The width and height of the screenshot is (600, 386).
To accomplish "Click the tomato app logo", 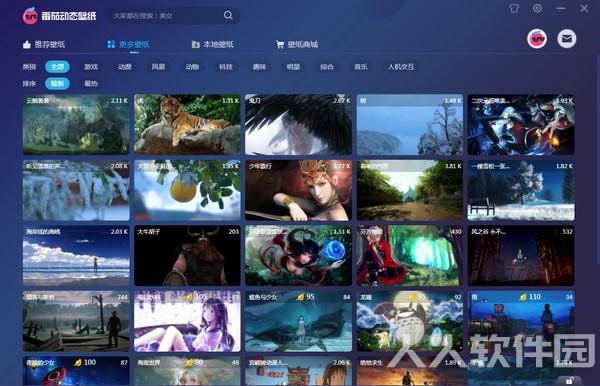I will (30, 16).
